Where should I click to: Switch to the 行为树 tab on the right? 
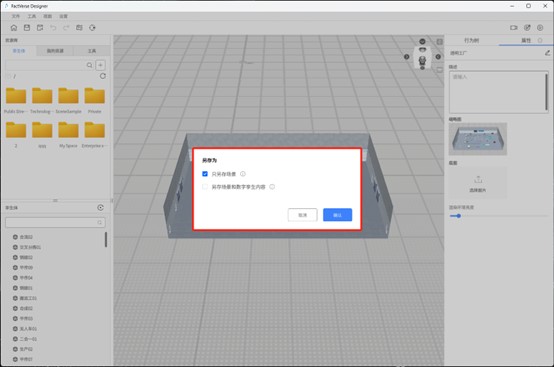click(x=471, y=40)
